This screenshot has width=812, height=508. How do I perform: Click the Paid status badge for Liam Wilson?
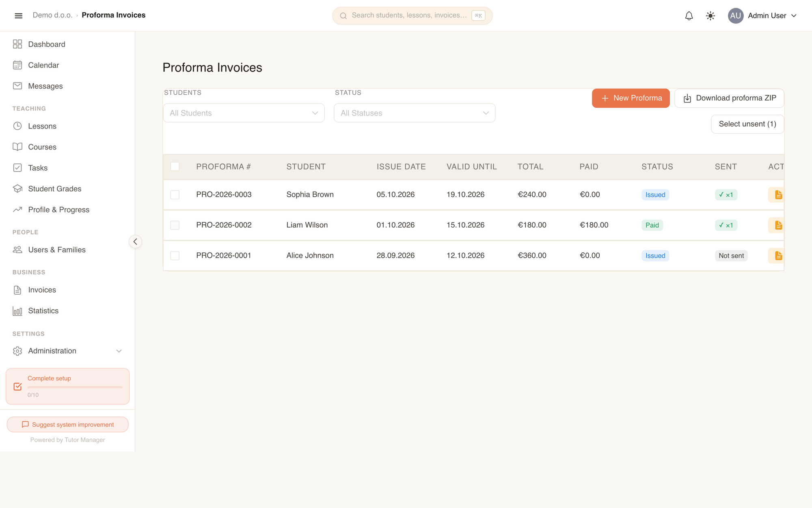[652, 225]
